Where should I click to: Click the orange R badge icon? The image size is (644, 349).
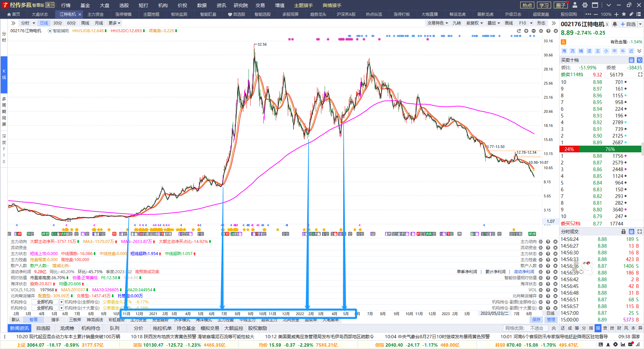(563, 42)
